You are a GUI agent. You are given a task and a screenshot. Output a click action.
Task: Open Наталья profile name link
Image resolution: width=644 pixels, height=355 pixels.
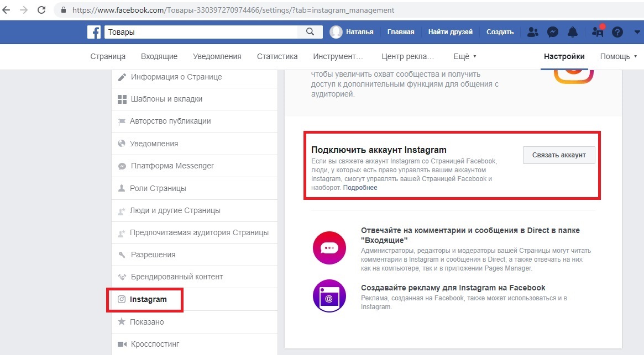(360, 32)
